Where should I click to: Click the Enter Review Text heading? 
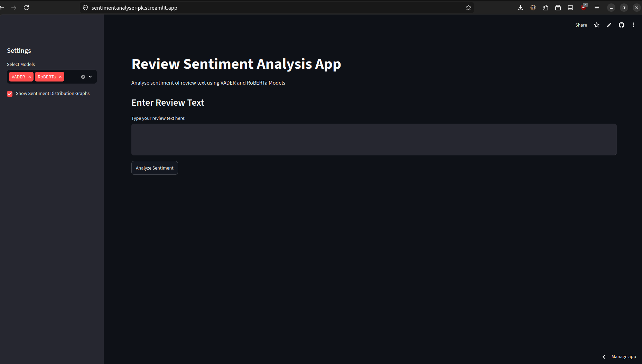tap(168, 103)
